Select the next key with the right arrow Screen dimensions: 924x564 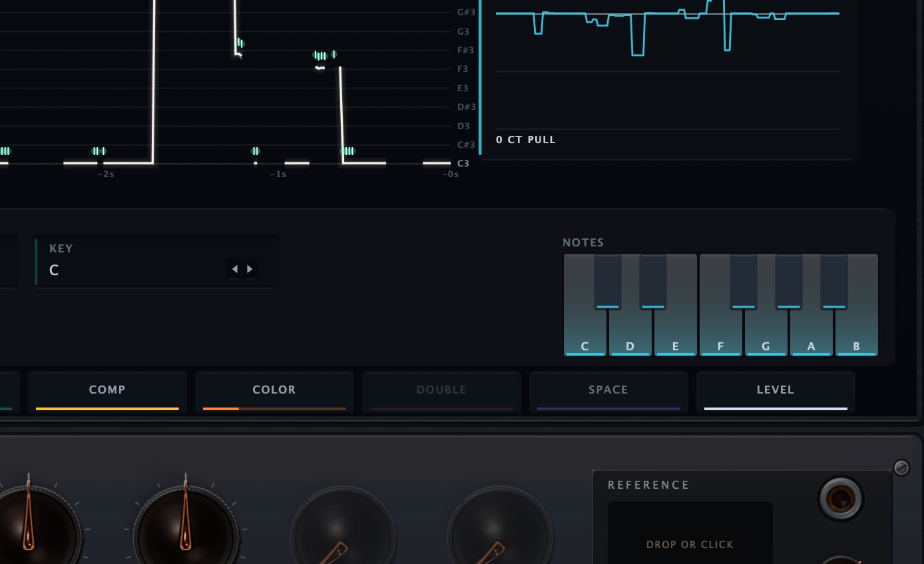point(250,269)
